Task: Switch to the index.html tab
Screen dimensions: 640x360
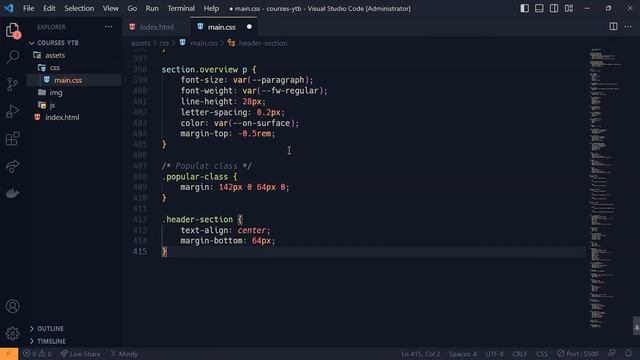Action: [156, 27]
